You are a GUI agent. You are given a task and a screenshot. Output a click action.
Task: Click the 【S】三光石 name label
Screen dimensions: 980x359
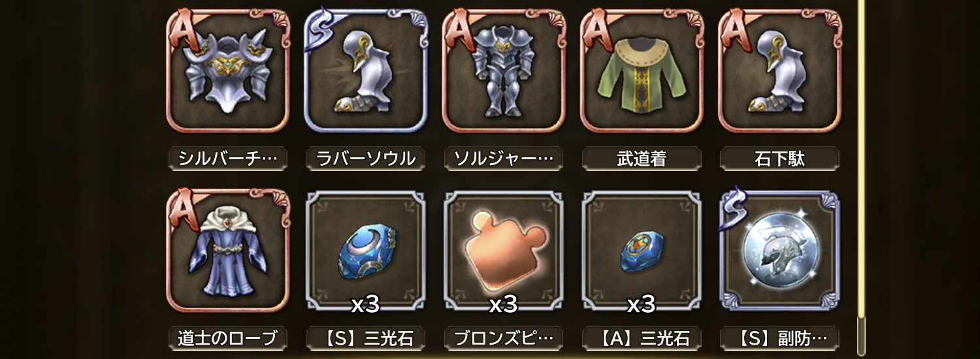366,338
